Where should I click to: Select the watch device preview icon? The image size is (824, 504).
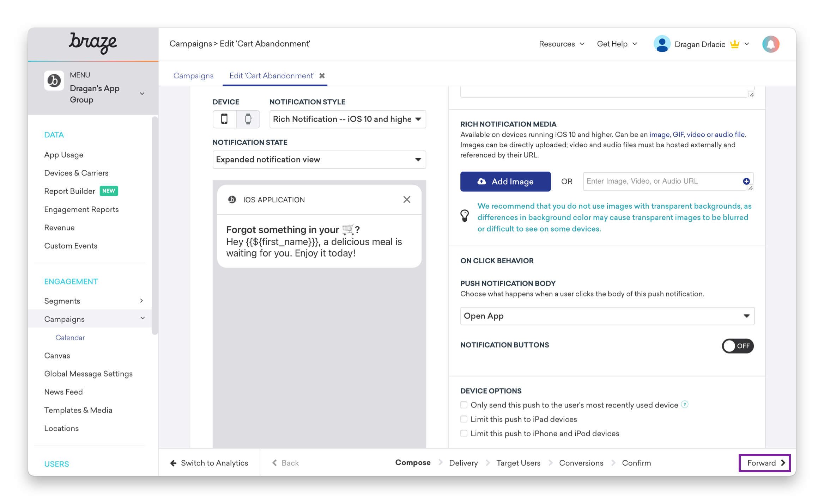pyautogui.click(x=248, y=119)
